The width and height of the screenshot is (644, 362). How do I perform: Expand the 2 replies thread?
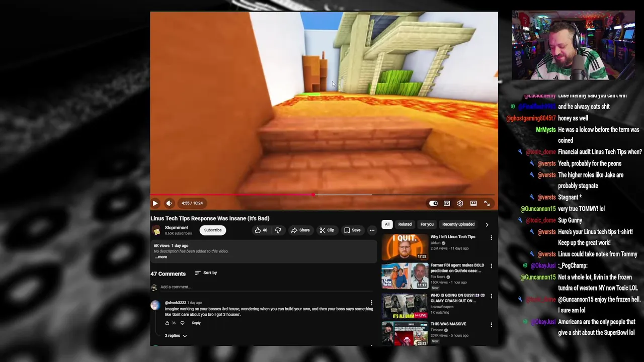[176, 336]
